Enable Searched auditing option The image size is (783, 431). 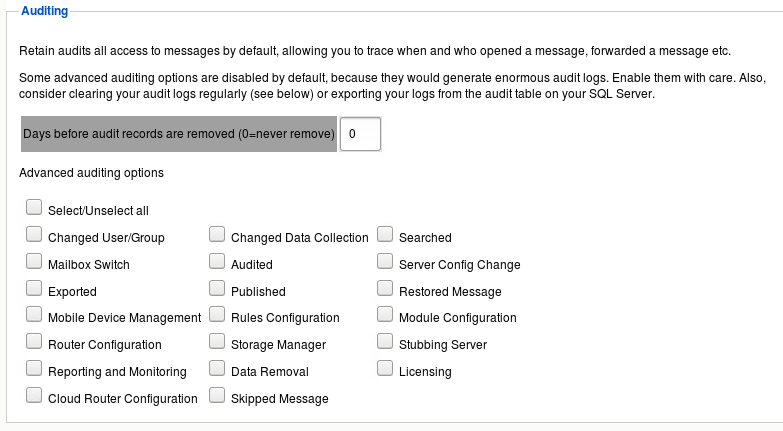tap(385, 235)
